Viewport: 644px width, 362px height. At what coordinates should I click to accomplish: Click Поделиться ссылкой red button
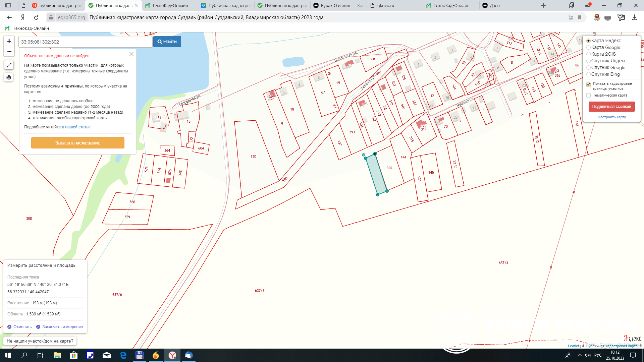611,107
